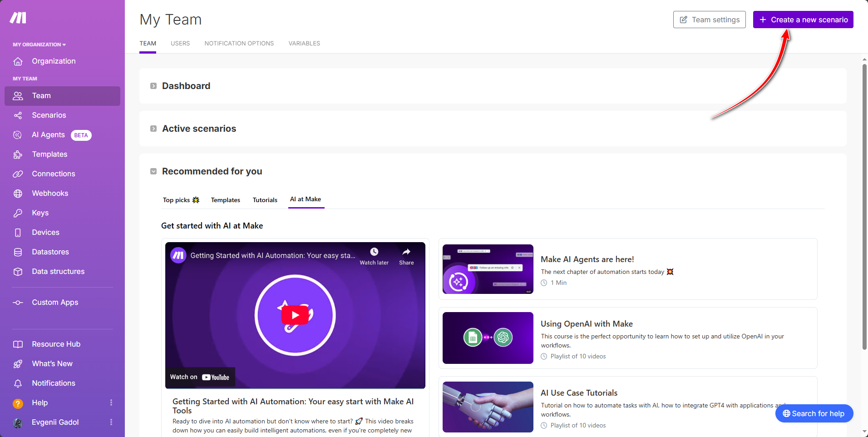Open Scenarios in the sidebar

click(49, 115)
